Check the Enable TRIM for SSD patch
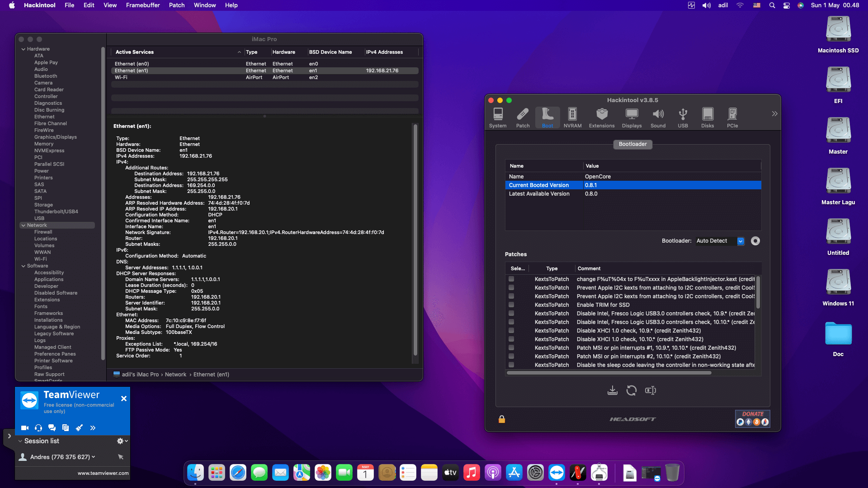Screen dimensions: 868x488 511,305
